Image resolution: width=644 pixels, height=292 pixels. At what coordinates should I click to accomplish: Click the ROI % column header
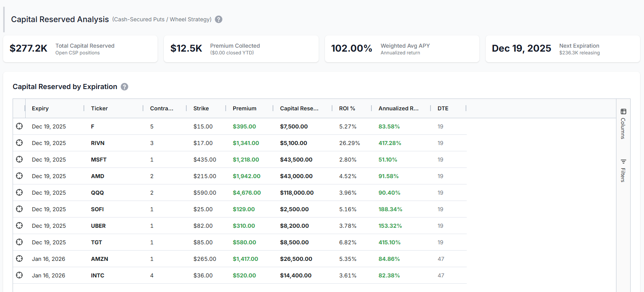(347, 108)
